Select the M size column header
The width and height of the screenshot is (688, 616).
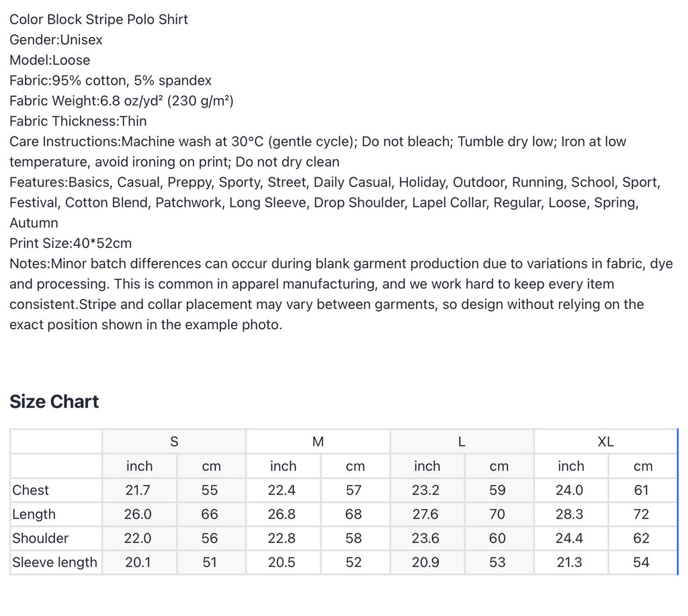pyautogui.click(x=318, y=441)
